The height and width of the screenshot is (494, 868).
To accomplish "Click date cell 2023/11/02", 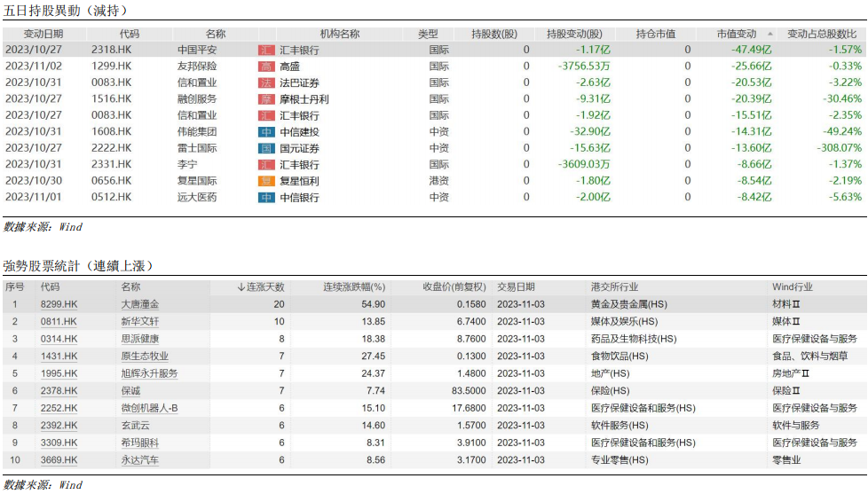I will [34, 67].
